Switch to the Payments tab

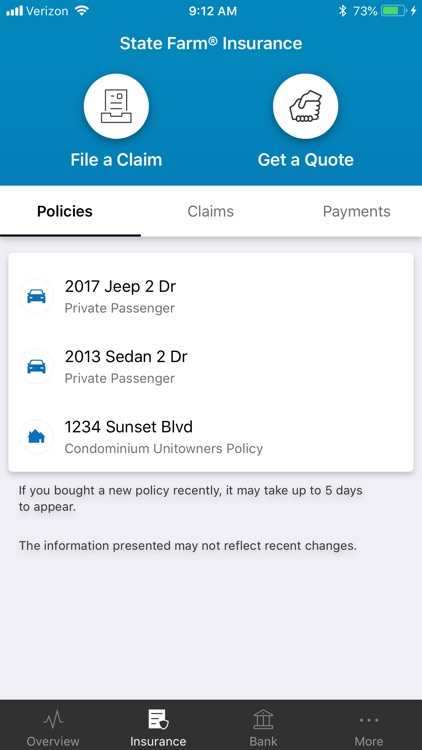[356, 211]
